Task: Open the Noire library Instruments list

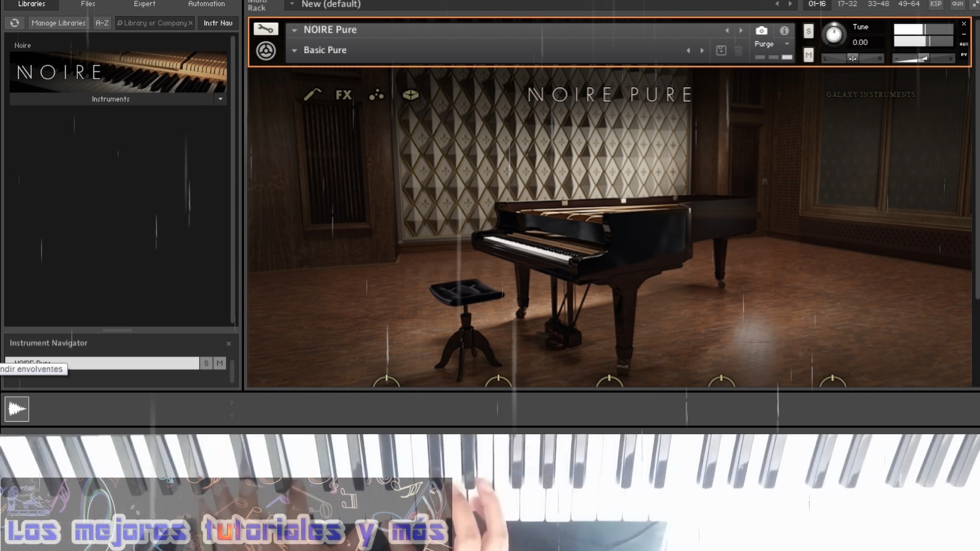Action: 111,99
